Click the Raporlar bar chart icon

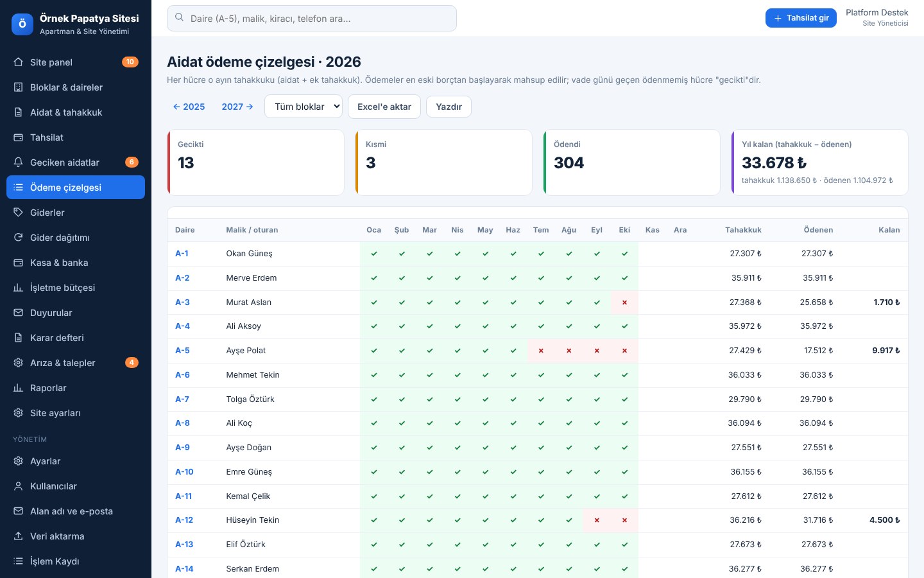[x=18, y=388]
